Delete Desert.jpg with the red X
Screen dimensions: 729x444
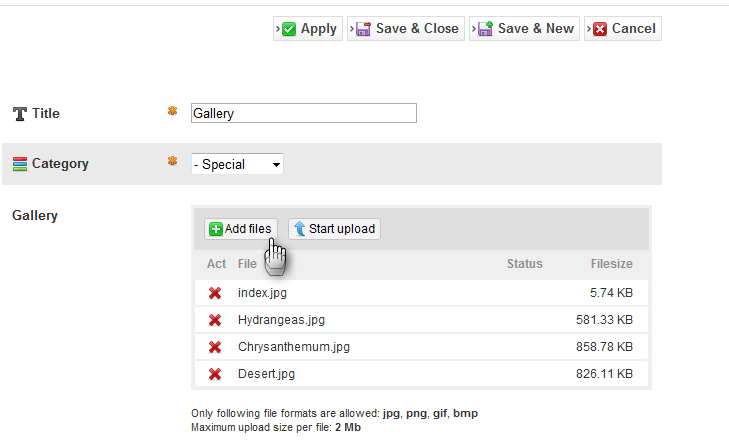(x=214, y=374)
